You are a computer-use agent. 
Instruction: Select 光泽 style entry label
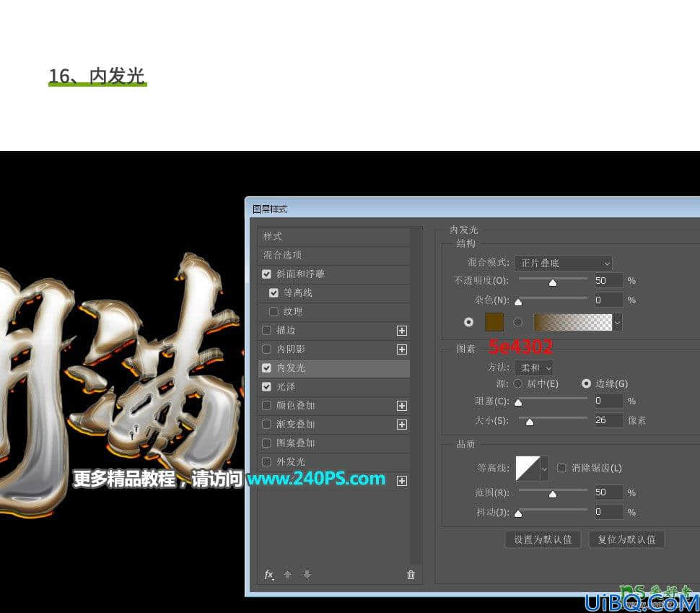coord(285,386)
